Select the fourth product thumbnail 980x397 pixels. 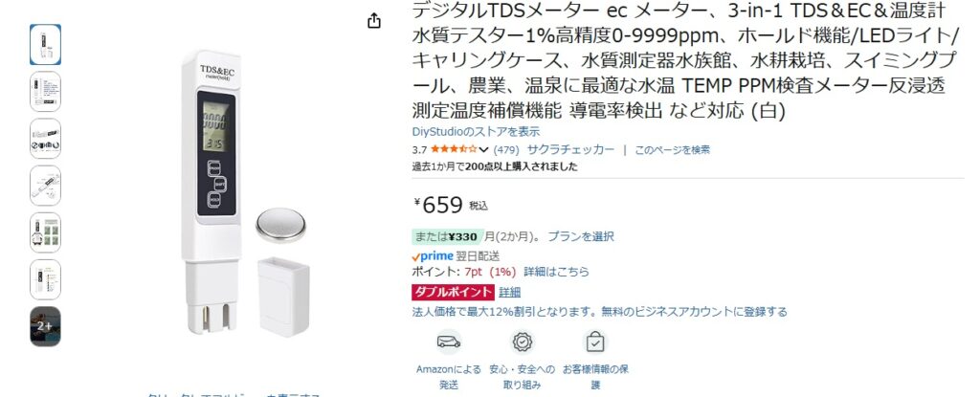(45, 185)
